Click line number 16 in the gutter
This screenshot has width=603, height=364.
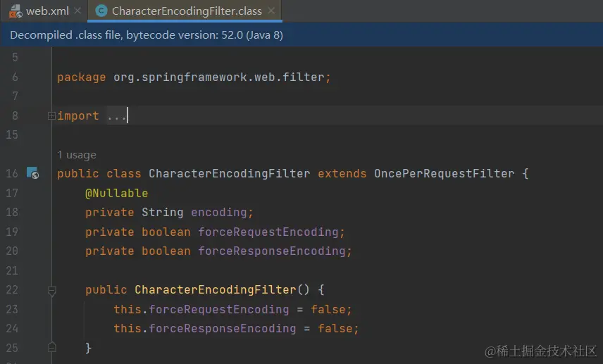tap(12, 173)
